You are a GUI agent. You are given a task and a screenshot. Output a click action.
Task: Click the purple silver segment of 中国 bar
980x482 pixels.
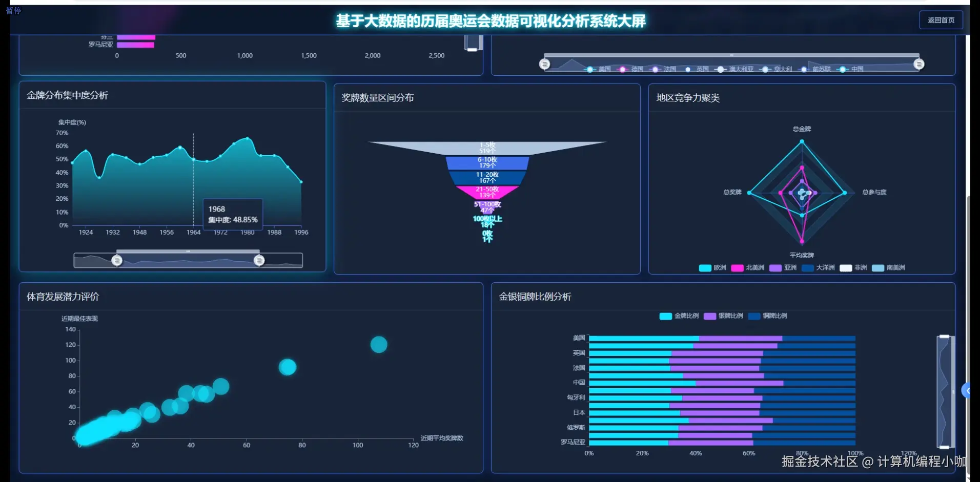[x=740, y=383]
